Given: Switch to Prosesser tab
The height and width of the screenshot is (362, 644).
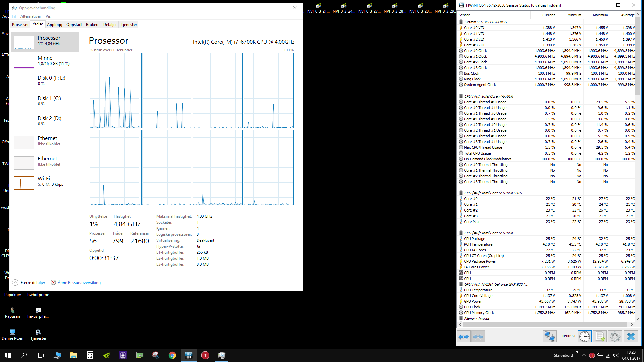Looking at the screenshot, I should (20, 25).
